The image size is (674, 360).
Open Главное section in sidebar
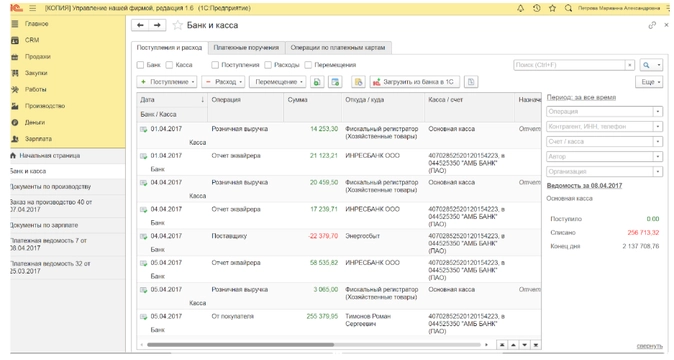pyautogui.click(x=37, y=24)
